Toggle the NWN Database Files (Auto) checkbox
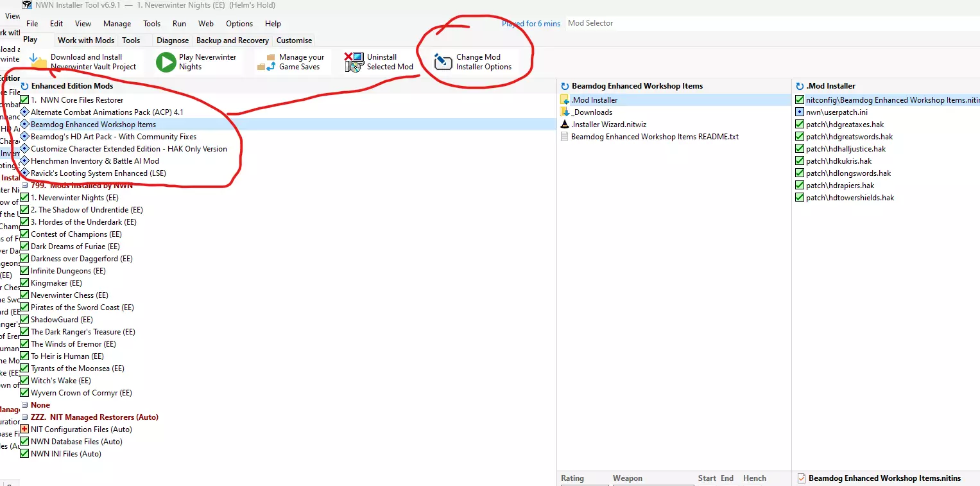Image resolution: width=980 pixels, height=486 pixels. [x=24, y=442]
